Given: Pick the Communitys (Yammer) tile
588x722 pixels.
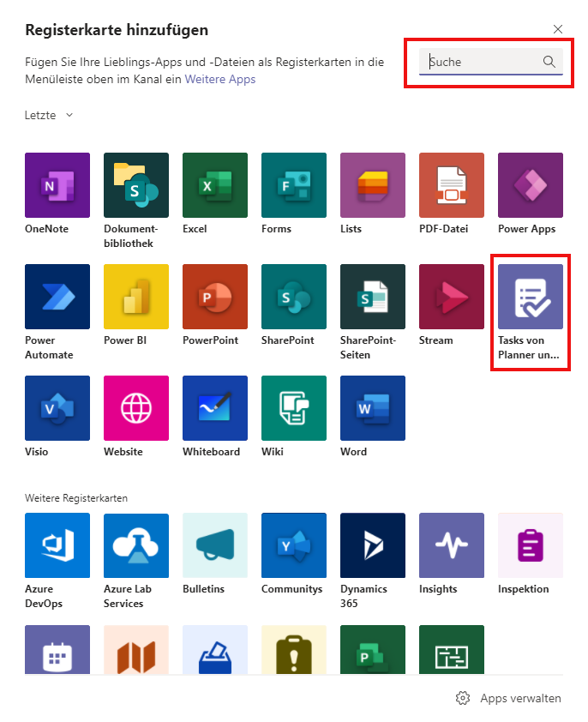Looking at the screenshot, I should (294, 545).
